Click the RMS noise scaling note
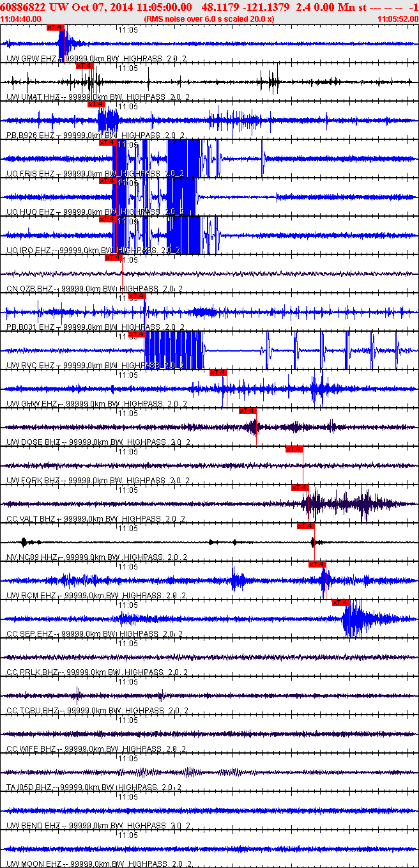 pyautogui.click(x=209, y=19)
